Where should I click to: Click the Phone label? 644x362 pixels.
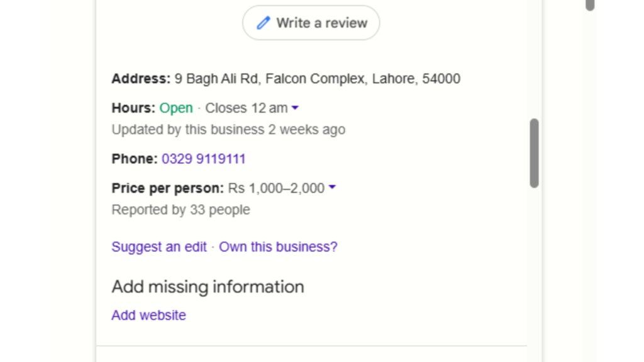pyautogui.click(x=133, y=158)
